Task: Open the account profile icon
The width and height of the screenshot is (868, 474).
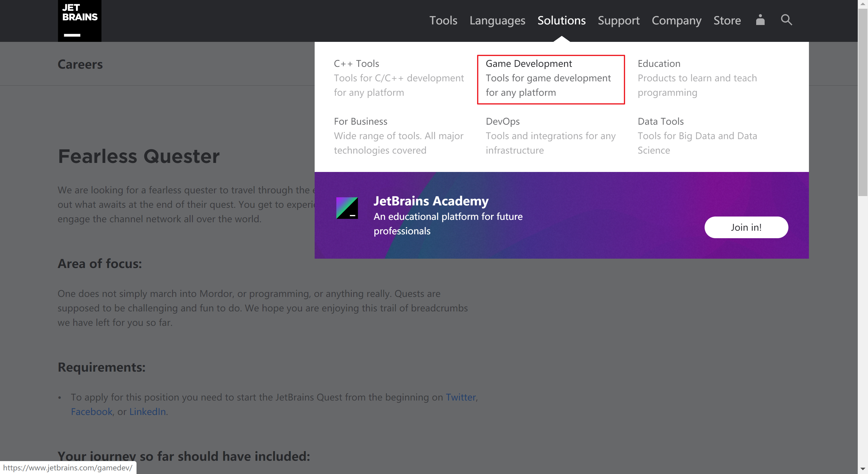Action: coord(760,20)
